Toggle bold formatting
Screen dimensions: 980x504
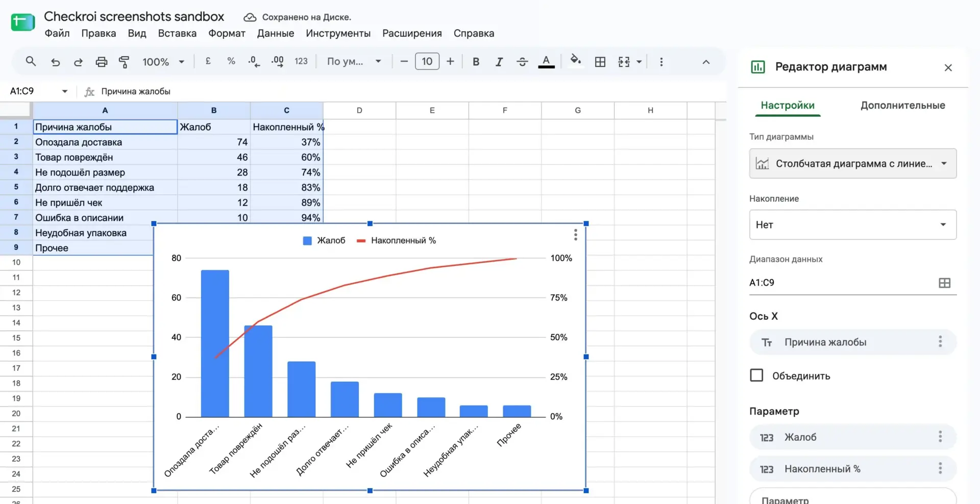[x=476, y=62]
